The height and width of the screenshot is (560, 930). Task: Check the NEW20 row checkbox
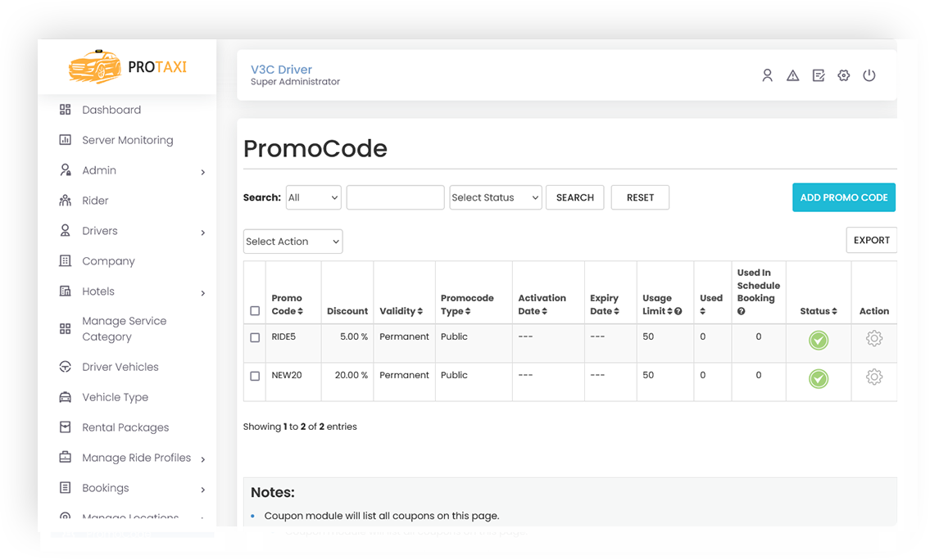point(255,377)
